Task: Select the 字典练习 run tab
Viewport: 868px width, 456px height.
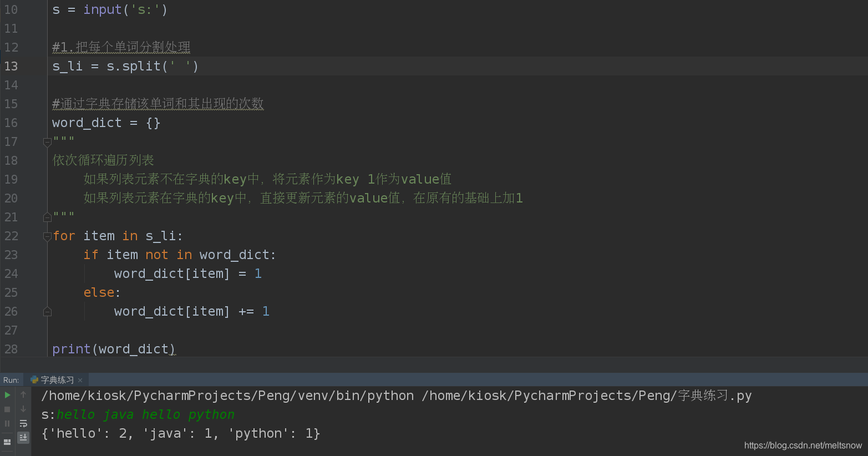Action: point(57,380)
